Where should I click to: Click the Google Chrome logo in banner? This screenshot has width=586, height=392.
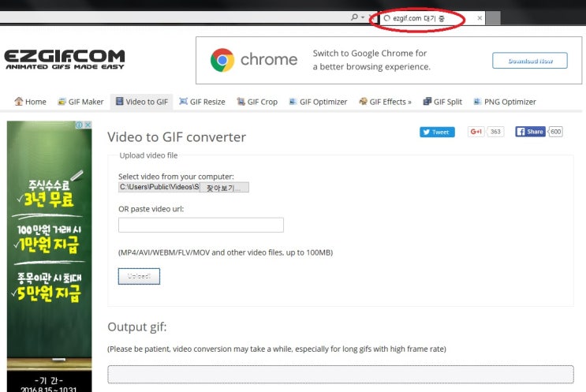pyautogui.click(x=222, y=60)
